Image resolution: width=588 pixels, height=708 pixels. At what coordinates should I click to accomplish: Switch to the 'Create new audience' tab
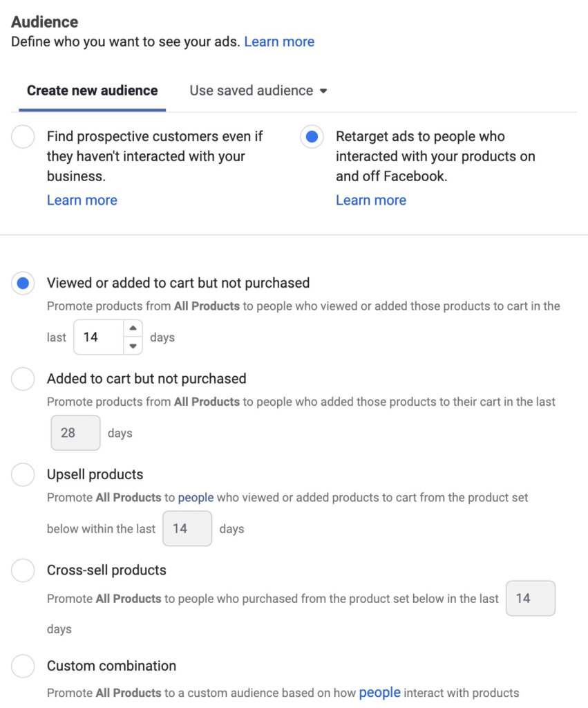[x=91, y=90]
